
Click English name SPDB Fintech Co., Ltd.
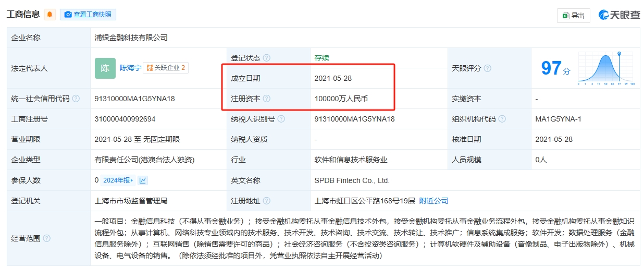point(352,180)
